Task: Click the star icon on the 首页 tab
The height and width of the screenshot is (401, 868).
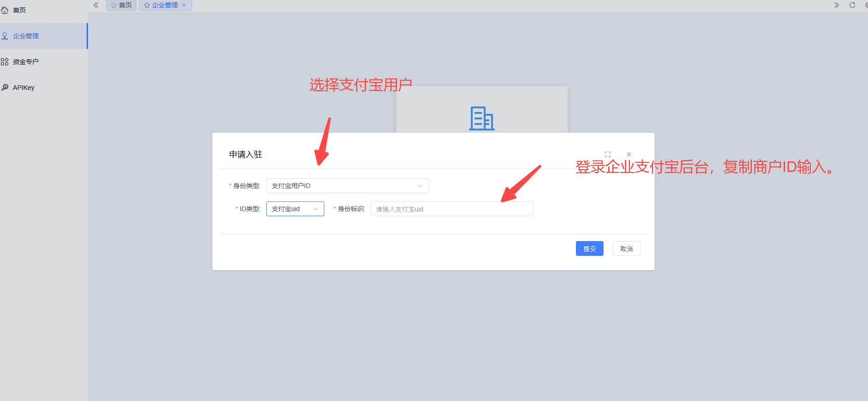Action: pos(113,5)
